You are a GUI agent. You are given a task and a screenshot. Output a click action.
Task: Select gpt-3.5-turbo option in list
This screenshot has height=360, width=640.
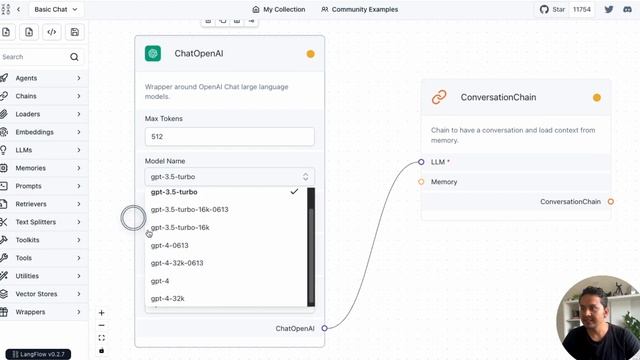point(226,192)
